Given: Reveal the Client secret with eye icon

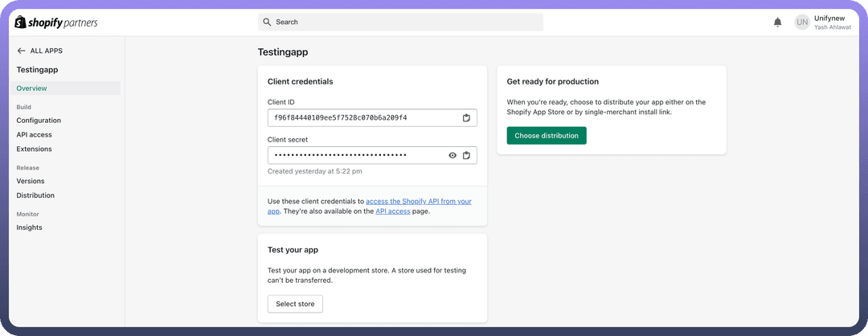Looking at the screenshot, I should [452, 155].
